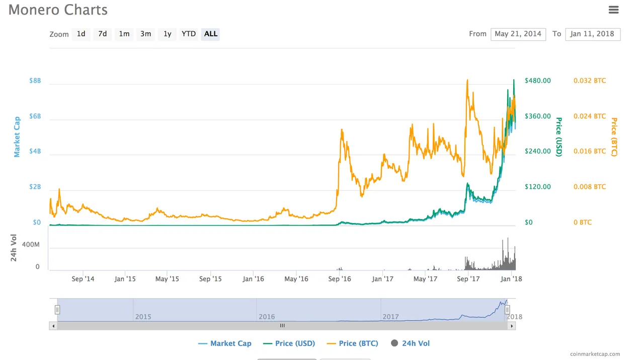Click the Monero Charts heading
The image size is (644, 360).
58,10
